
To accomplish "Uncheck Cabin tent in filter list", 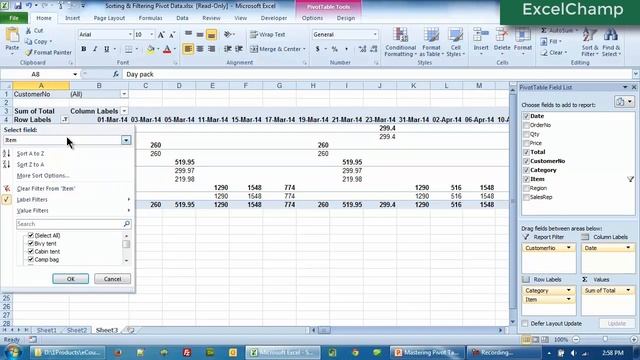I will click(31, 251).
